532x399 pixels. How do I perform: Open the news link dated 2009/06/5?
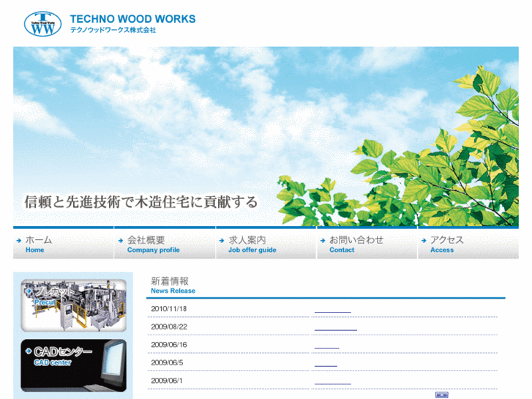pos(326,365)
